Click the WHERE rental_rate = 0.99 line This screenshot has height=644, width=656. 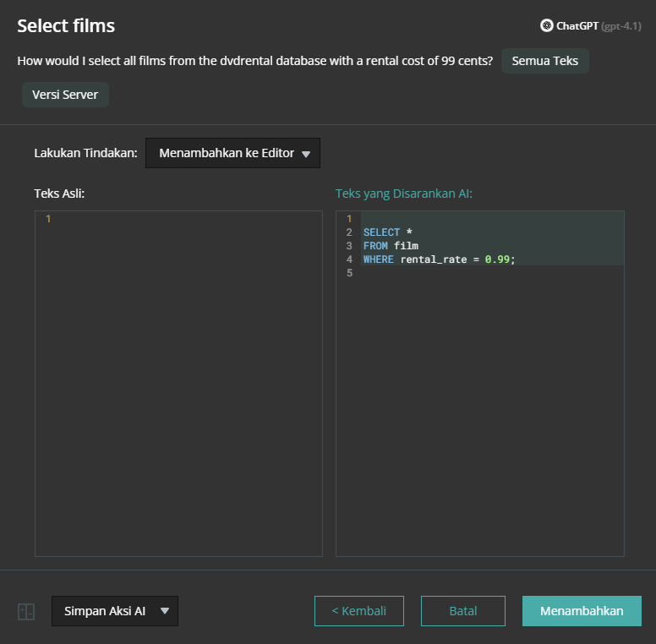click(x=439, y=259)
